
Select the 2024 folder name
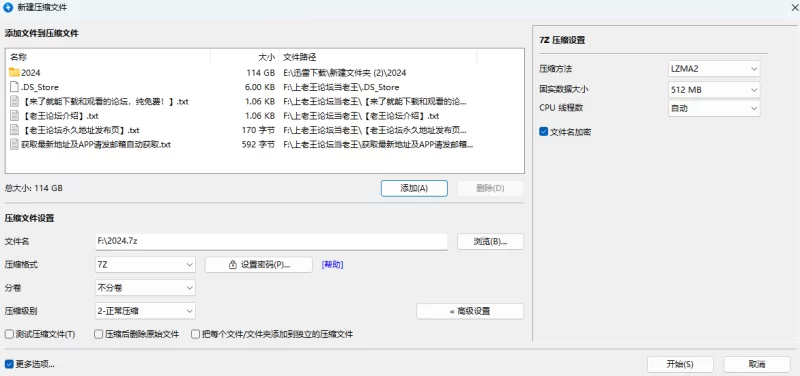[31, 73]
